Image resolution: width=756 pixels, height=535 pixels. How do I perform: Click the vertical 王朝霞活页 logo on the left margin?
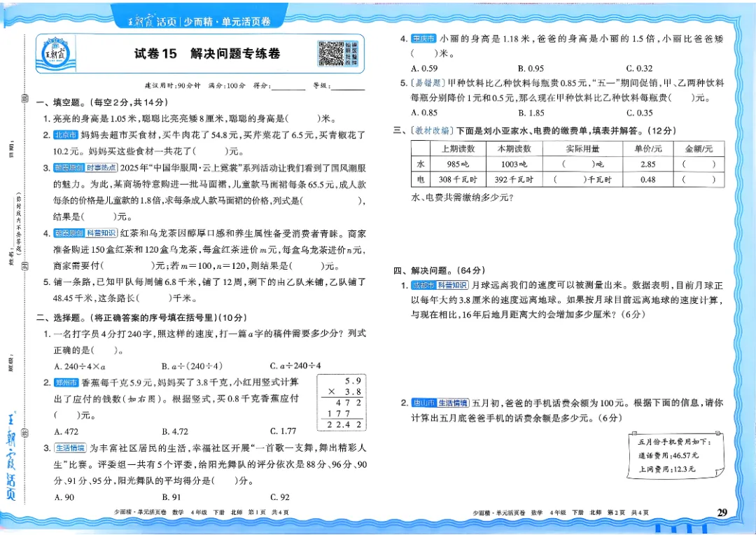point(11,457)
